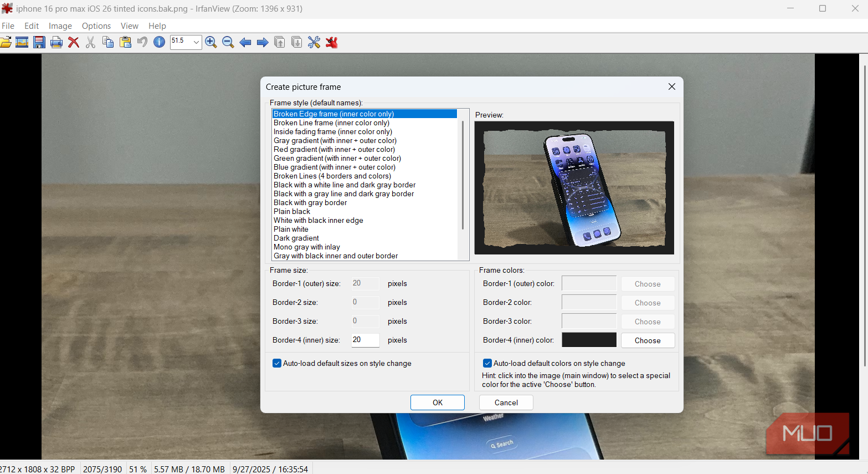Close the Create picture frame dialog
The image size is (868, 474).
(x=672, y=86)
